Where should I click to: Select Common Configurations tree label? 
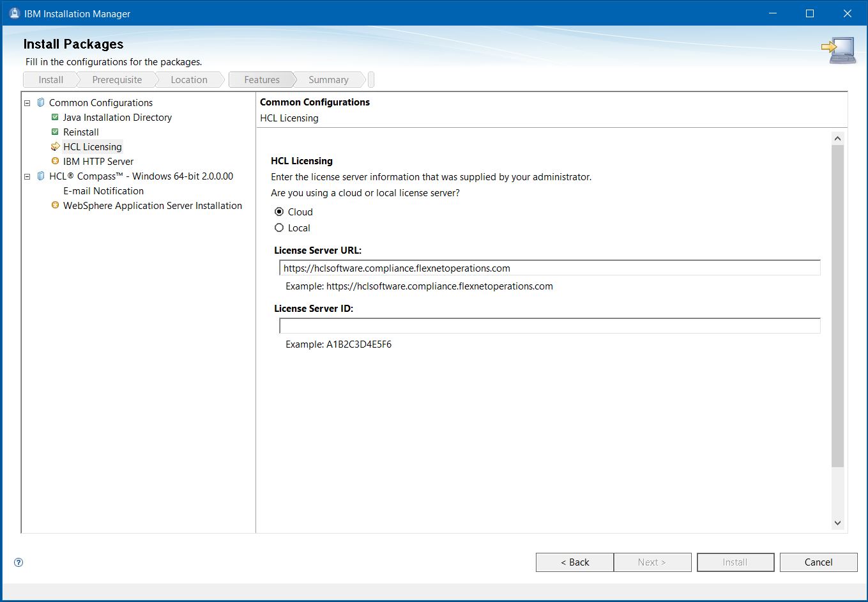[x=101, y=102]
